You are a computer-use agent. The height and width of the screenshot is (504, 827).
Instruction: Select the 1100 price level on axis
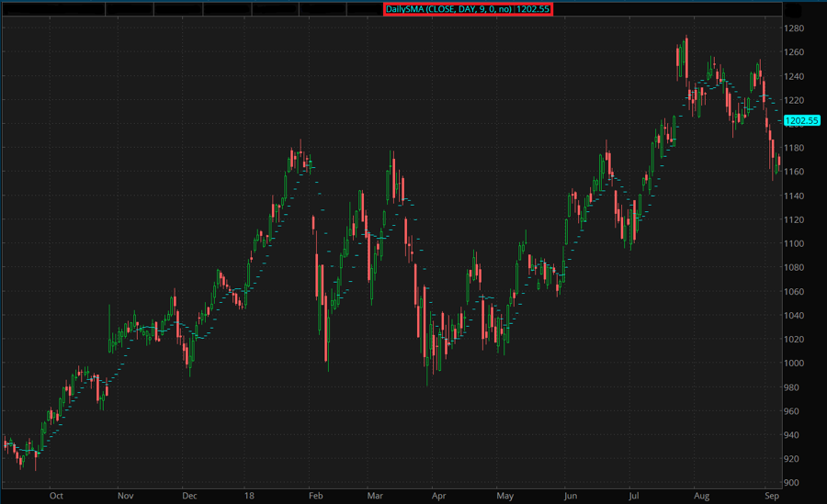click(x=794, y=243)
